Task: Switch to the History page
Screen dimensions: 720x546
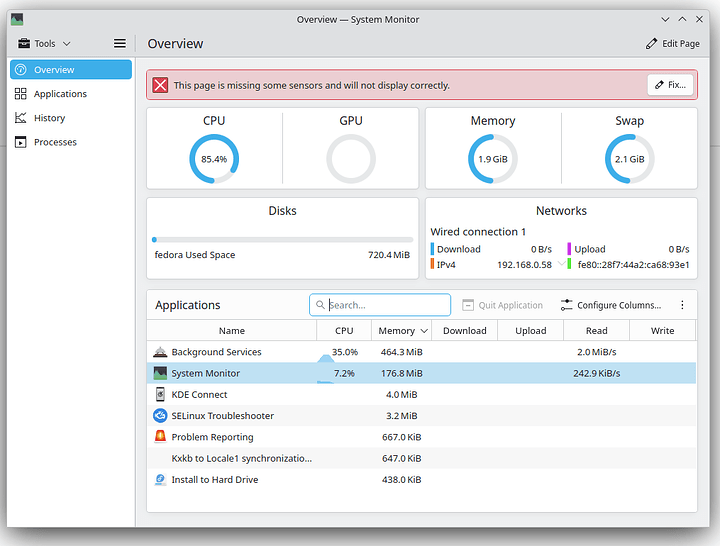Action: coord(49,118)
